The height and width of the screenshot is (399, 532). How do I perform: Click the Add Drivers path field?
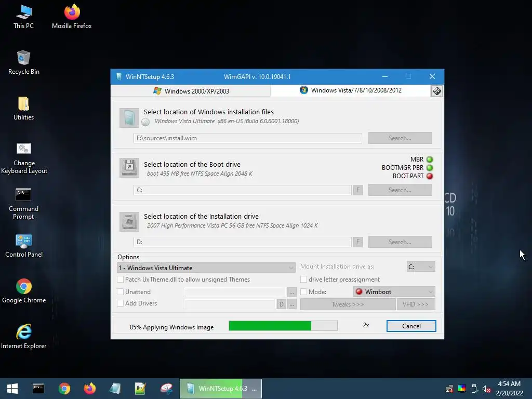tap(229, 304)
